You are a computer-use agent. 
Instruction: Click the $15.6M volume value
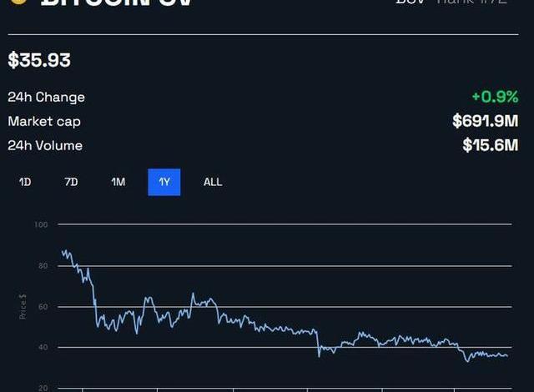coord(491,145)
